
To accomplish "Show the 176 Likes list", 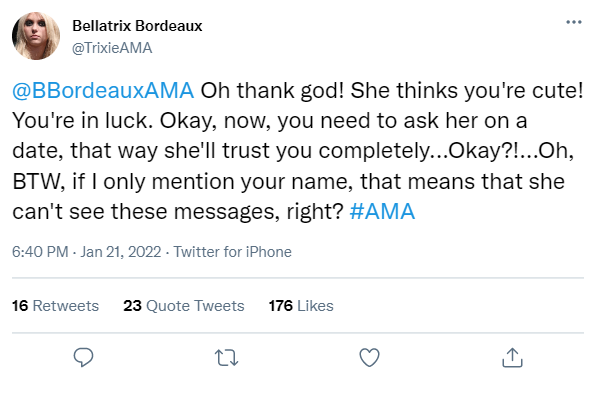I will [x=301, y=306].
